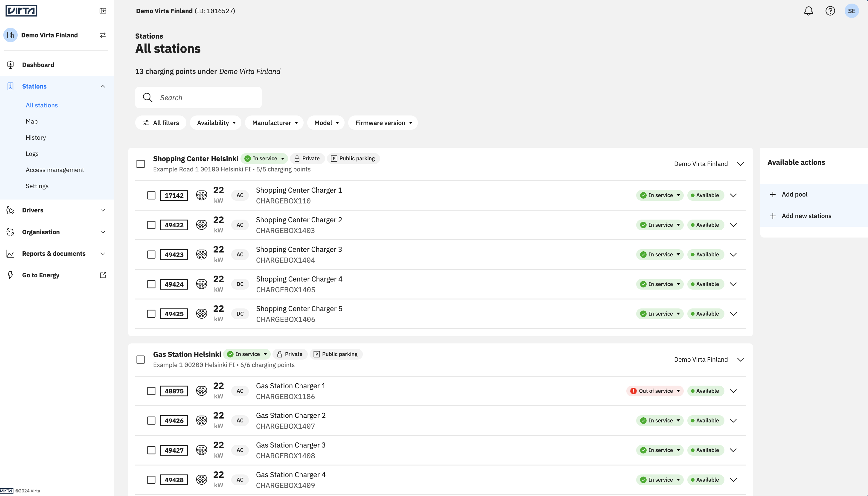The width and height of the screenshot is (868, 496).
Task: Click the connector icon for charger 17142
Action: pyautogui.click(x=202, y=195)
